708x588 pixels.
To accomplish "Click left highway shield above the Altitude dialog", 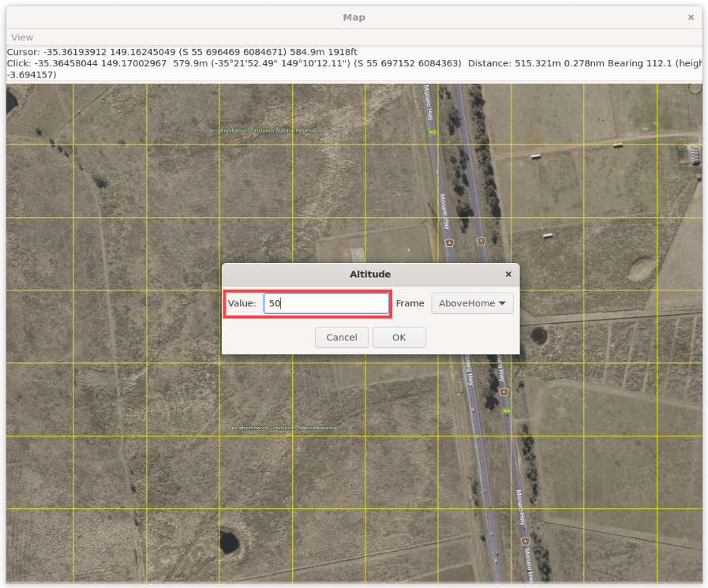I will [449, 242].
